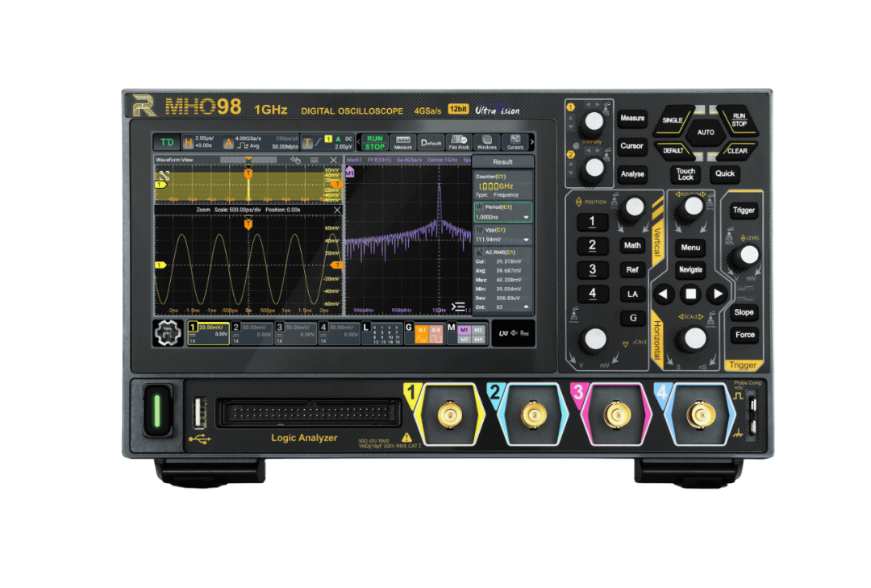Open the orange A acquisition settings icon
This screenshot has width=871, height=588.
(228, 144)
